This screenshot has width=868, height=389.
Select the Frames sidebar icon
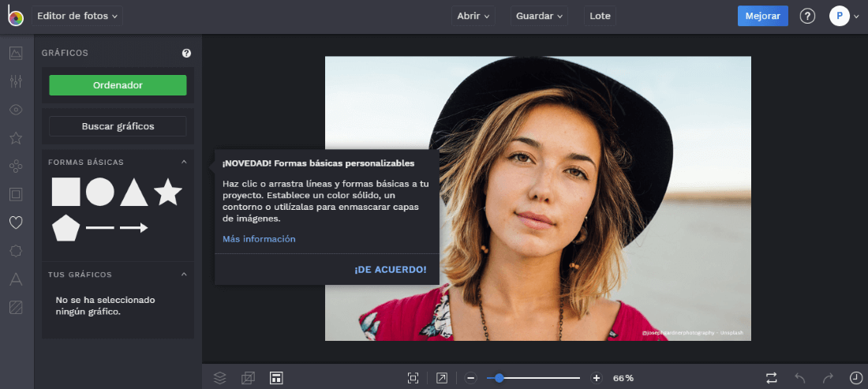tap(15, 194)
